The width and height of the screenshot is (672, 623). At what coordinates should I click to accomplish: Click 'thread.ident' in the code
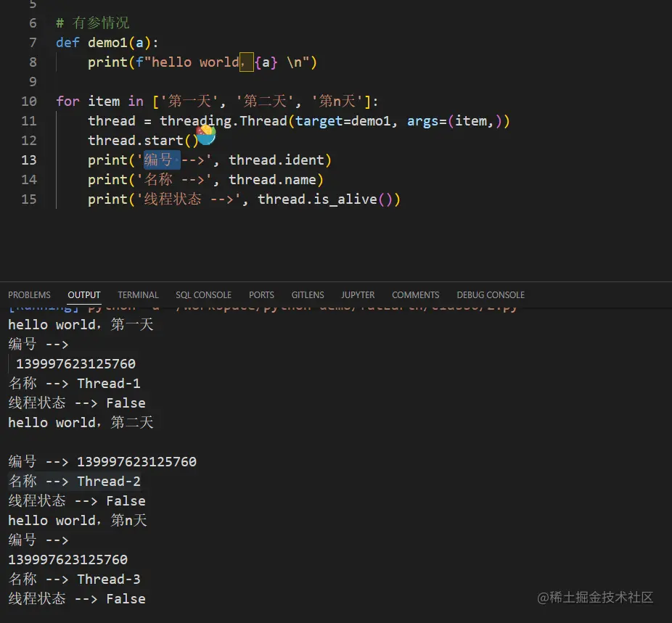pos(276,160)
